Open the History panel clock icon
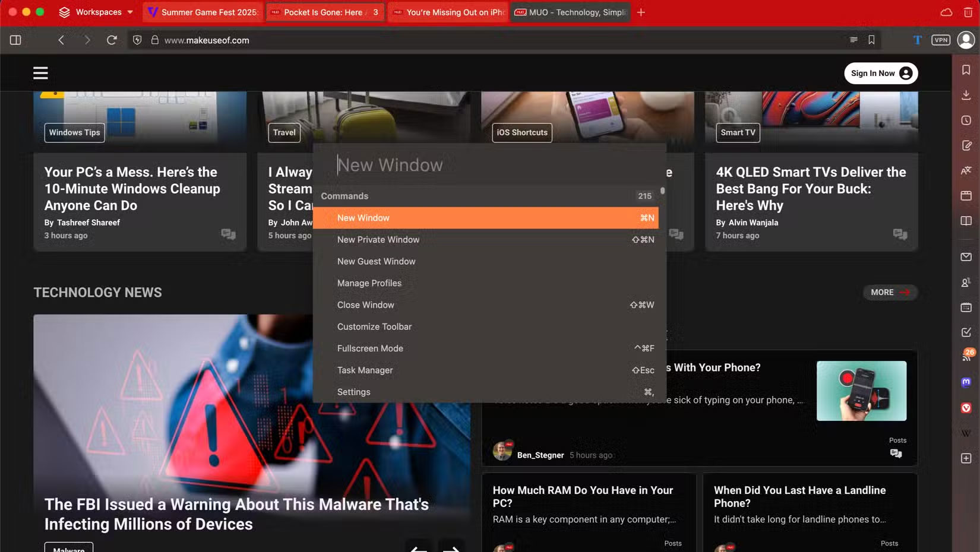This screenshot has width=980, height=552. (966, 120)
